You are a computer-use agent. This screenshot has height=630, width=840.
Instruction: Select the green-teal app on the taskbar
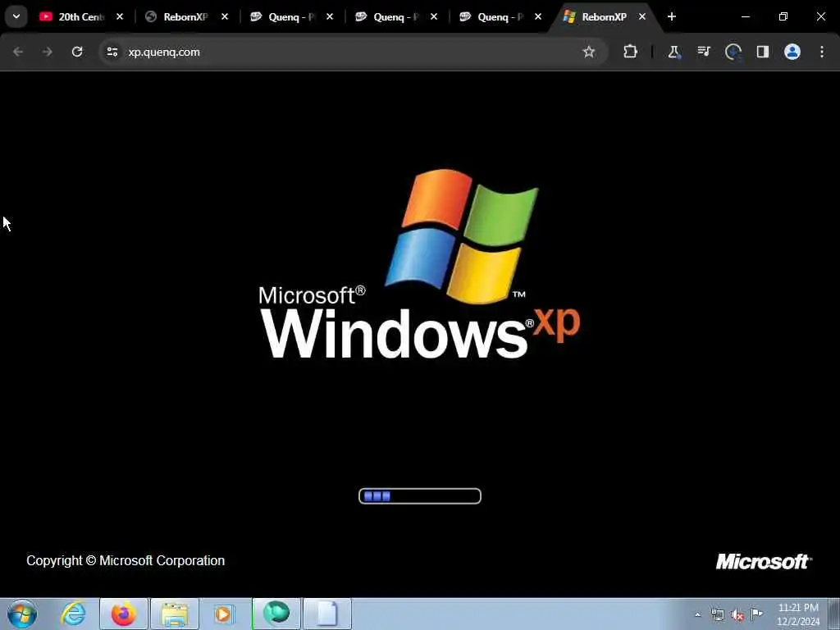click(x=276, y=614)
